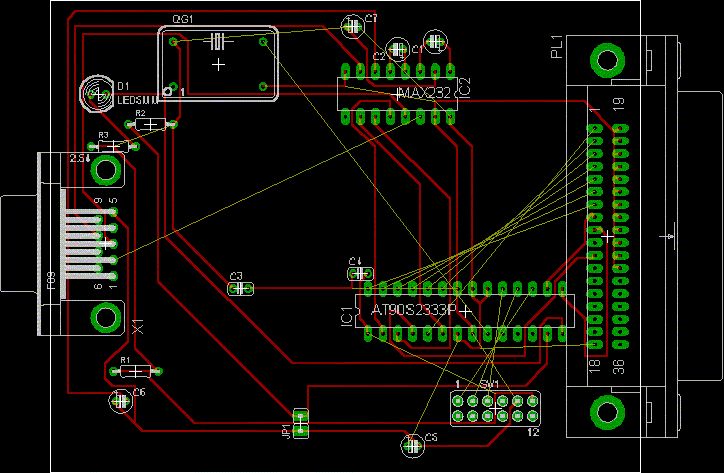The height and width of the screenshot is (473, 724).
Task: Select the JP1 jumper pads
Action: [301, 424]
